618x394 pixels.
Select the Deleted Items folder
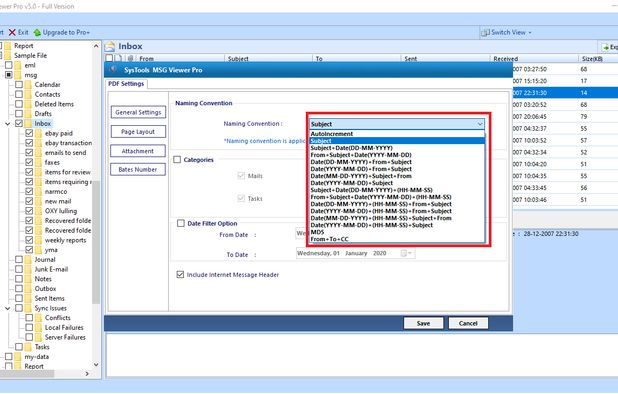[54, 104]
